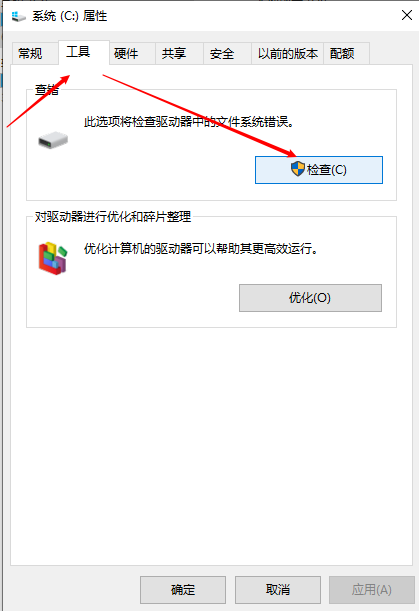Image resolution: width=419 pixels, height=611 pixels.
Task: Open the 安全 tab
Action: coord(222,53)
